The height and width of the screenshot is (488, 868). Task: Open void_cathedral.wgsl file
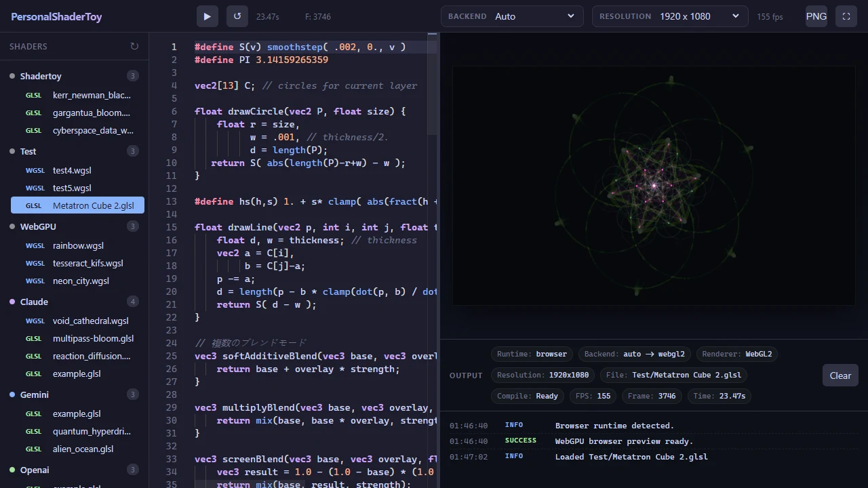point(77,321)
